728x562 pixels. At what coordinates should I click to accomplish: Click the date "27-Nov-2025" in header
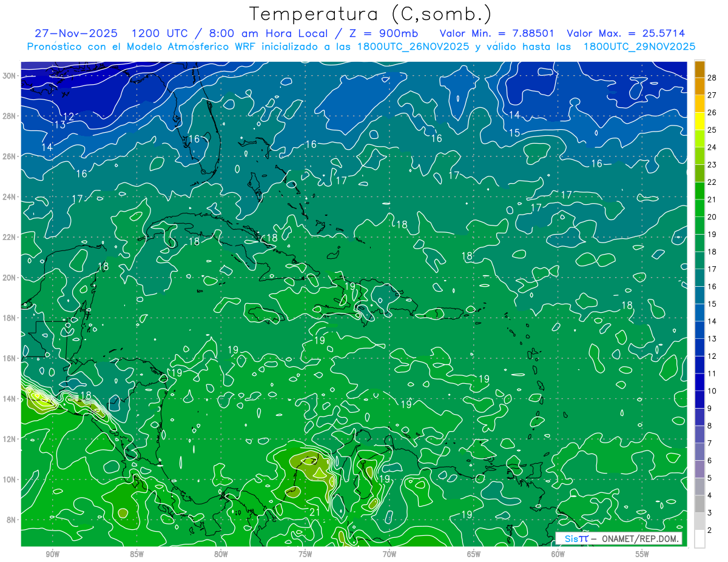coord(76,34)
